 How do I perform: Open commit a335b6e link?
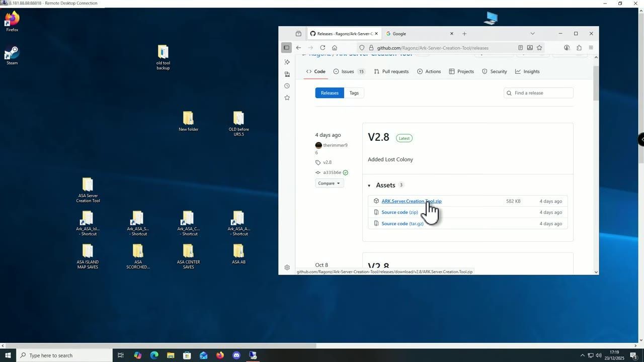tap(332, 172)
